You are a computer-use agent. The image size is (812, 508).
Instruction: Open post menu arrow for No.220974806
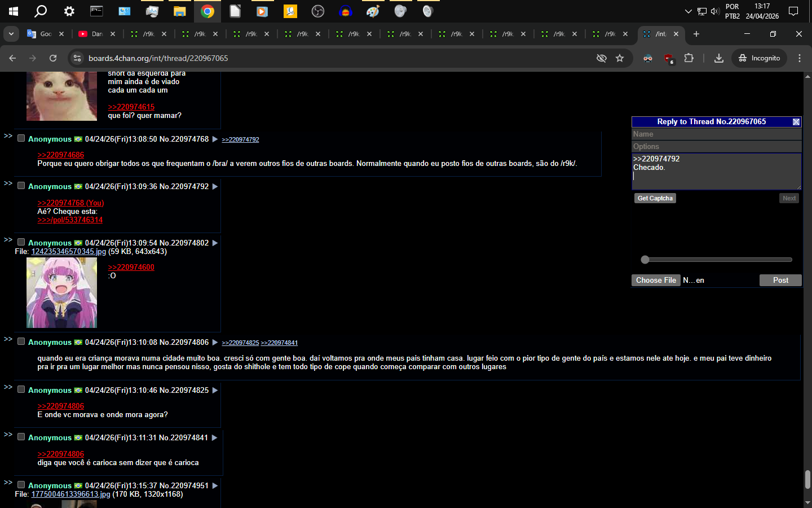coord(215,343)
